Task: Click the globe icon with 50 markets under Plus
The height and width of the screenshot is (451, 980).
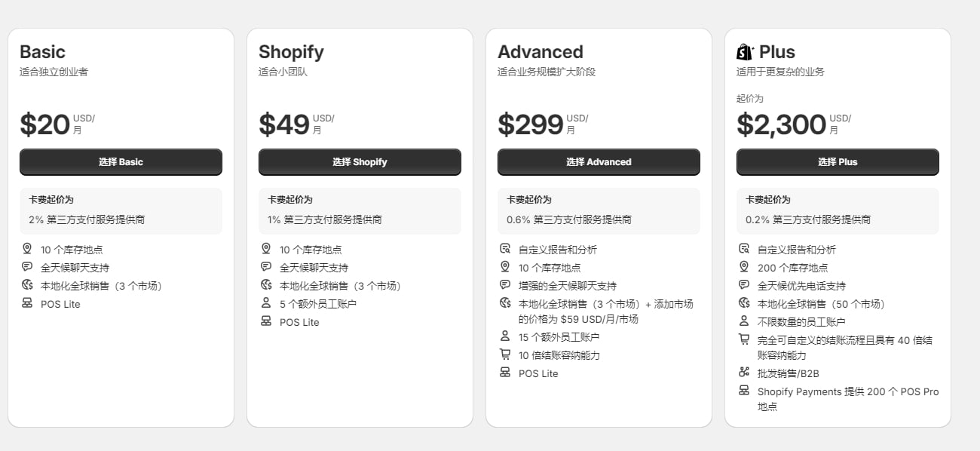Action: coord(744,304)
